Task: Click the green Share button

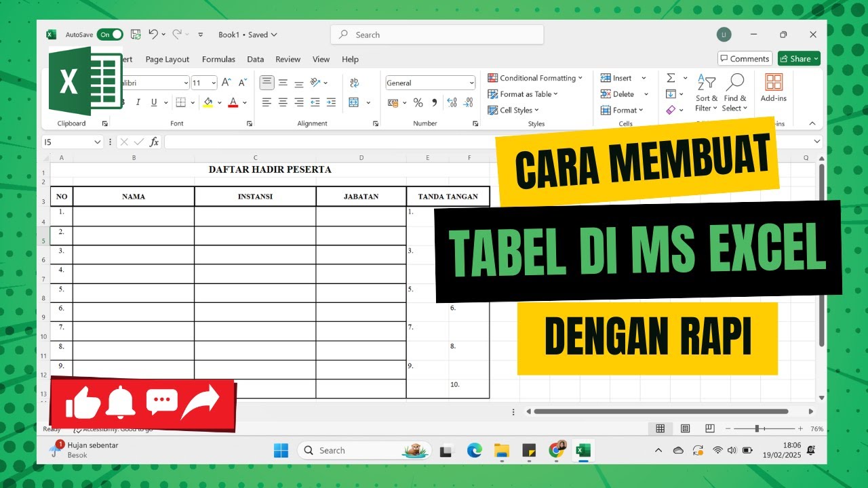Action: point(799,59)
